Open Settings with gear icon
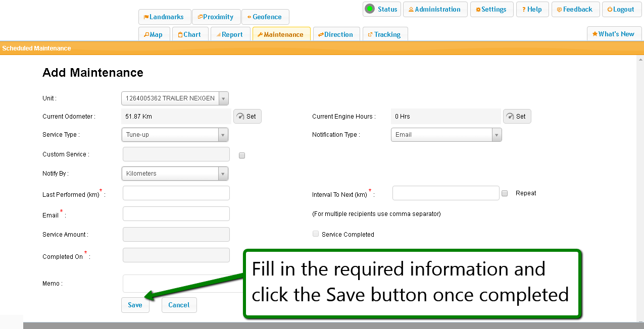The image size is (644, 329). [x=491, y=10]
